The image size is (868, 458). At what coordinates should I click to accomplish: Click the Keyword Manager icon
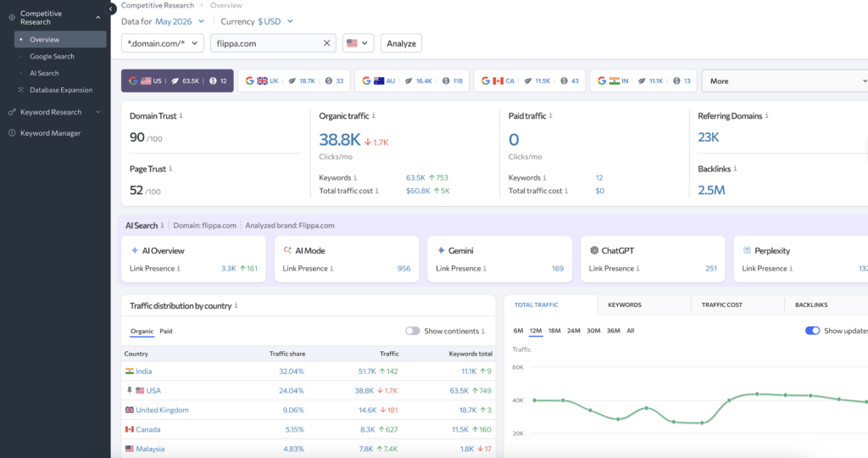12,133
